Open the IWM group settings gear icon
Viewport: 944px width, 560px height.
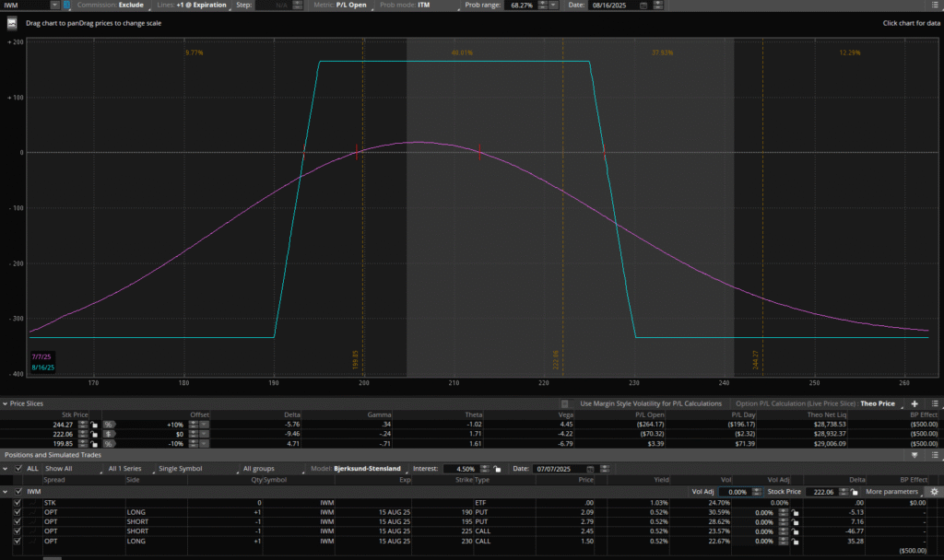(x=934, y=492)
